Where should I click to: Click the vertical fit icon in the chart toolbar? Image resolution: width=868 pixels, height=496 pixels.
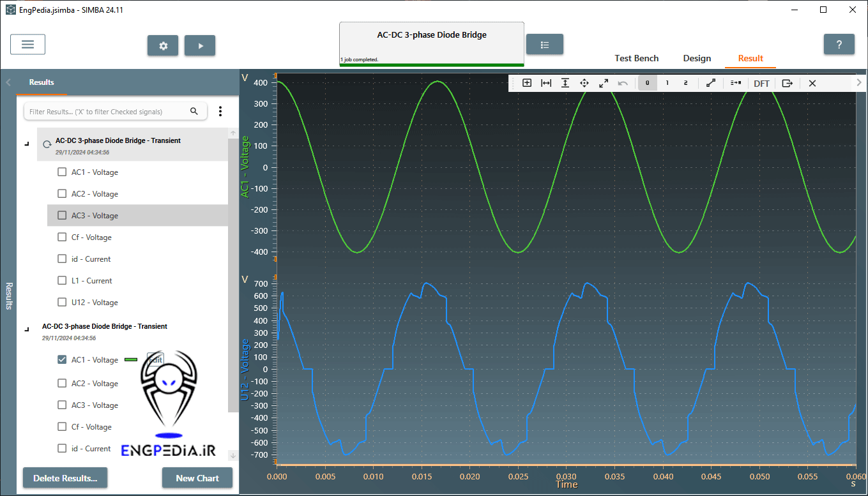pyautogui.click(x=565, y=83)
